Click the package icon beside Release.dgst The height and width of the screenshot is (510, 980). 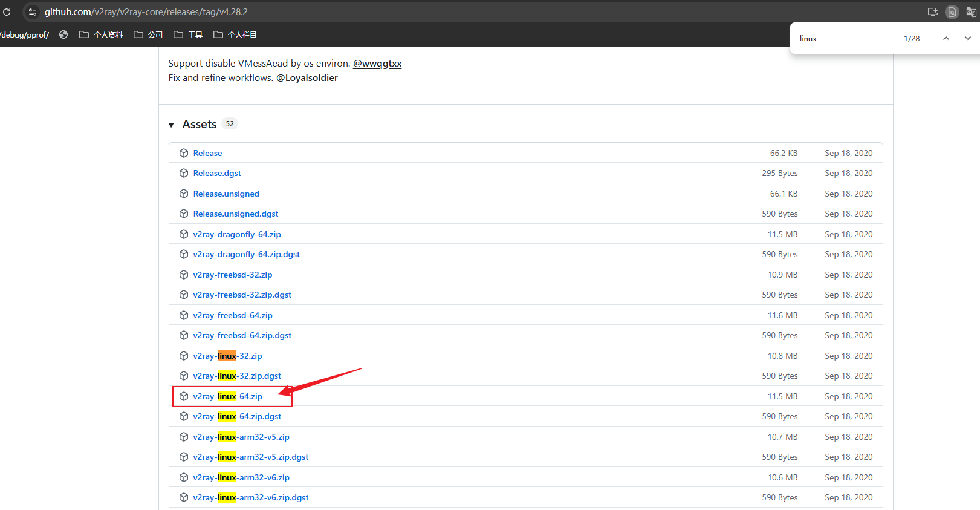pyautogui.click(x=184, y=173)
